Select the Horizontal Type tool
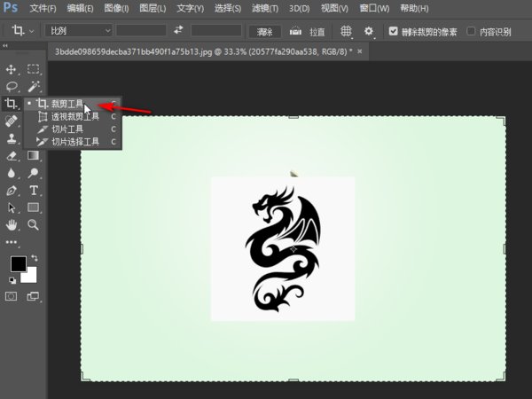Screen dimensions: 532x399 pyautogui.click(x=34, y=191)
